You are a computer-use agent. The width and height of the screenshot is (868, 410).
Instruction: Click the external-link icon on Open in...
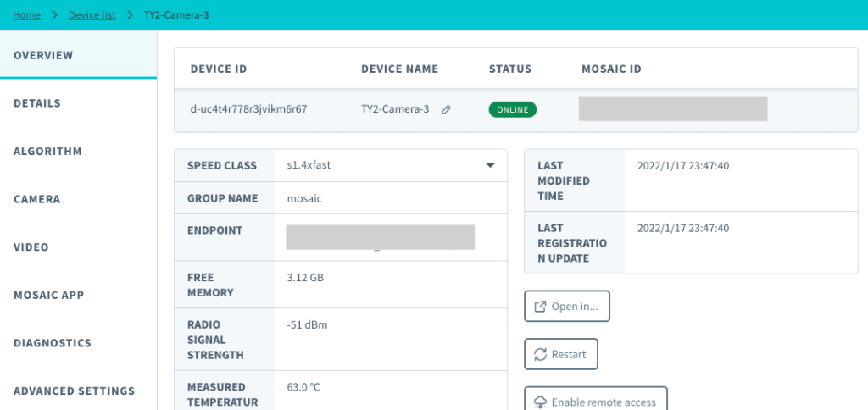[540, 307]
